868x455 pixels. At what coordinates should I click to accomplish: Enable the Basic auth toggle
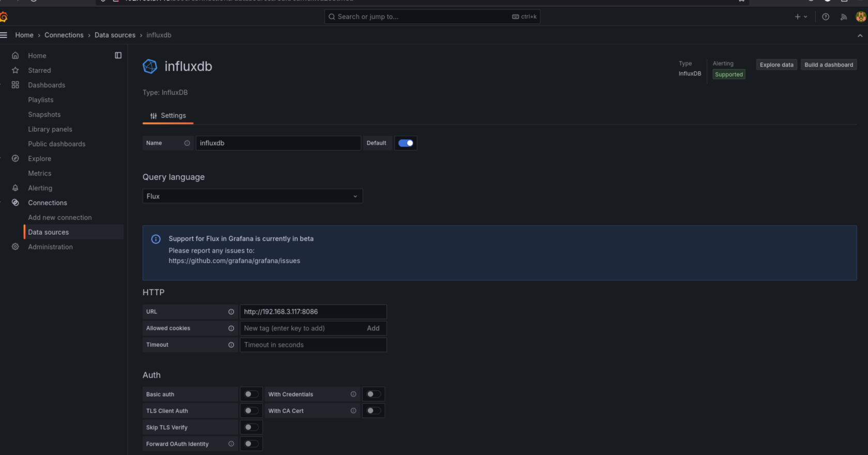(251, 394)
